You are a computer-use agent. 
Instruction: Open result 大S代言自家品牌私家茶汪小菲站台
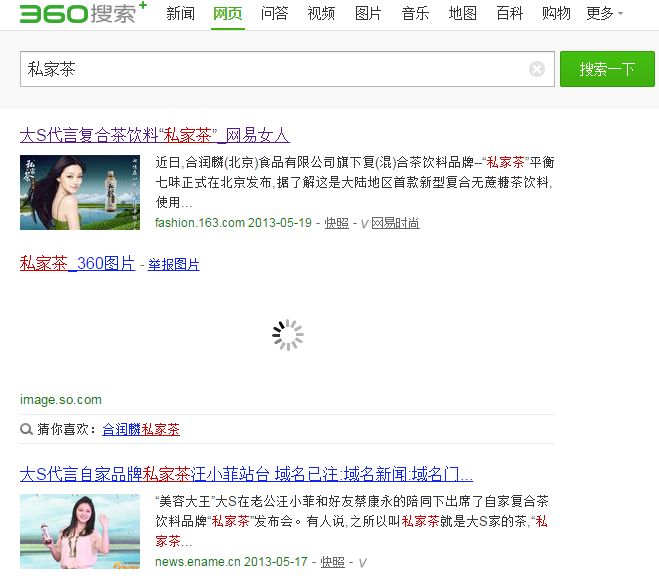click(246, 474)
